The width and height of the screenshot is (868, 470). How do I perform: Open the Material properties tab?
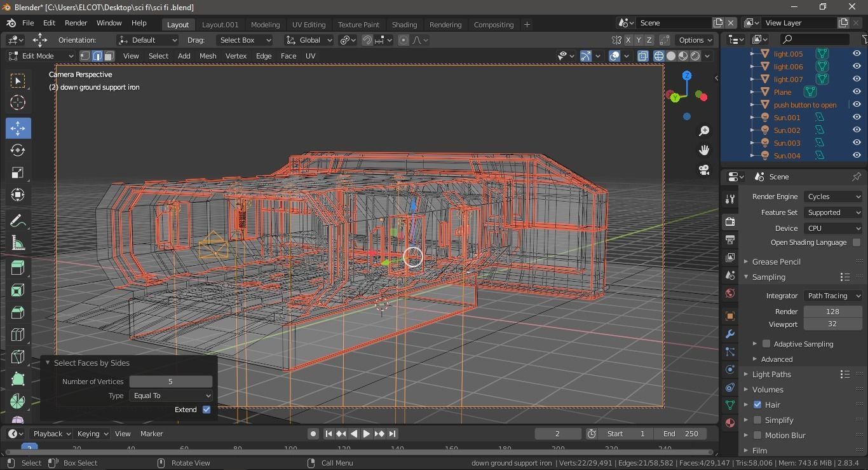click(x=729, y=423)
